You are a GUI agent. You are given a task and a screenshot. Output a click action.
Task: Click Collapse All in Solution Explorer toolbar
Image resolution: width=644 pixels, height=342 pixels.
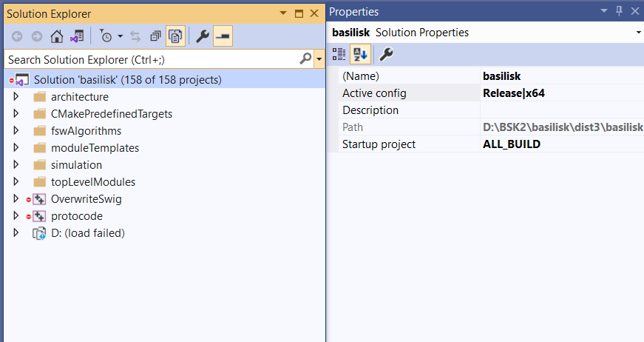coord(155,36)
